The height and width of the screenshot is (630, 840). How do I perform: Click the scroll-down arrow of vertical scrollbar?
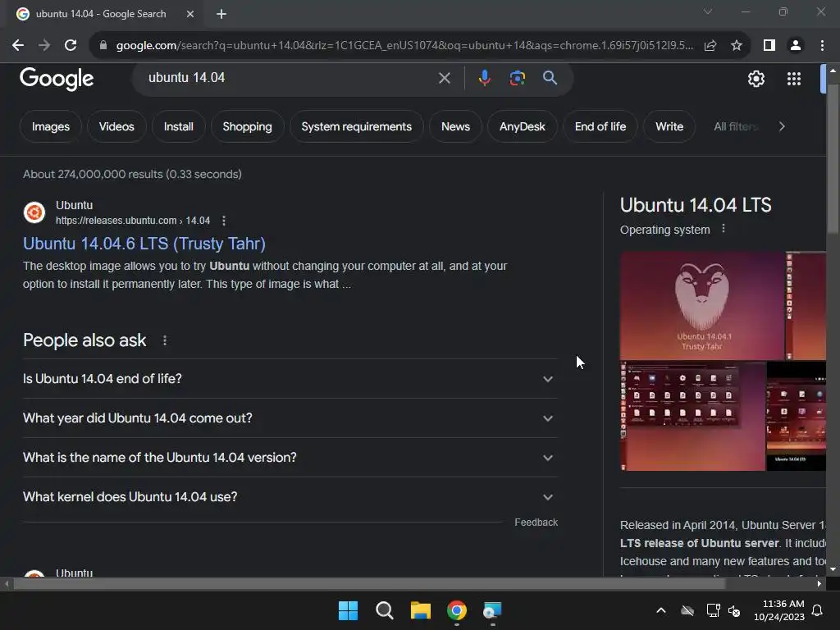pyautogui.click(x=833, y=569)
